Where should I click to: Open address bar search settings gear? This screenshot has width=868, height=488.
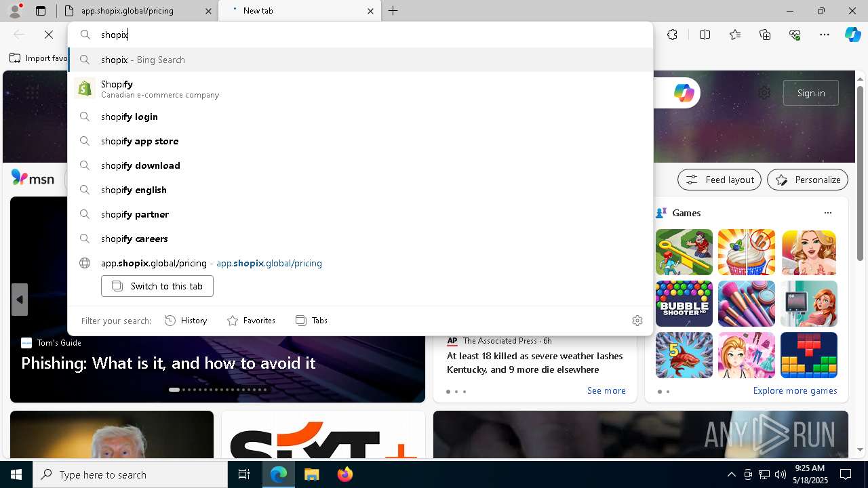pyautogui.click(x=637, y=321)
